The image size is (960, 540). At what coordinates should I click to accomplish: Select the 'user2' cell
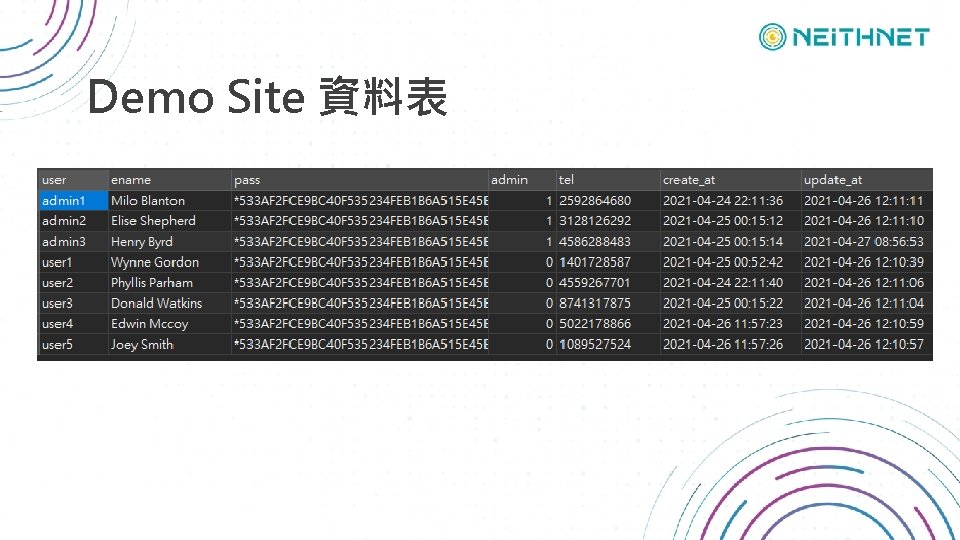point(73,283)
